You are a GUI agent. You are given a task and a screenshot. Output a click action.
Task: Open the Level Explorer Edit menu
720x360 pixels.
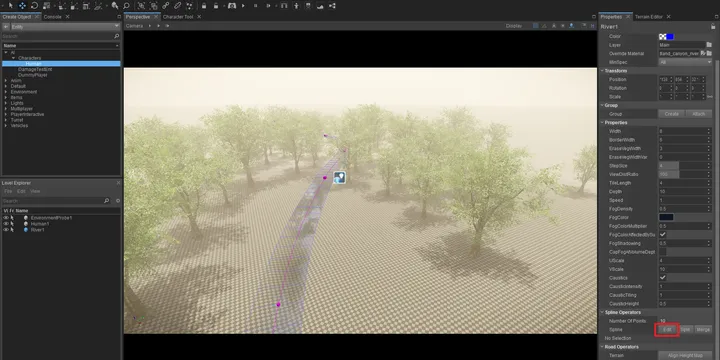(x=21, y=191)
